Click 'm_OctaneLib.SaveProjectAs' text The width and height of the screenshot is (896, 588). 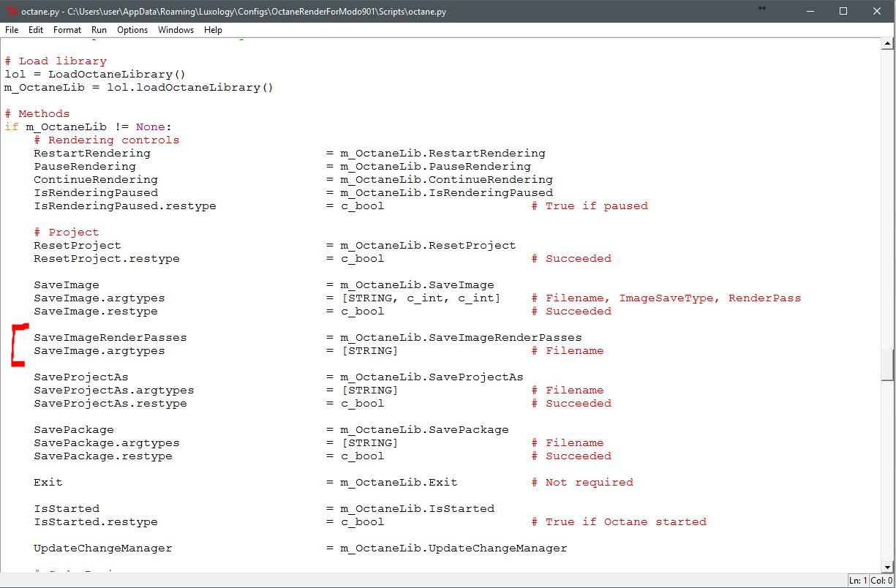coord(432,377)
